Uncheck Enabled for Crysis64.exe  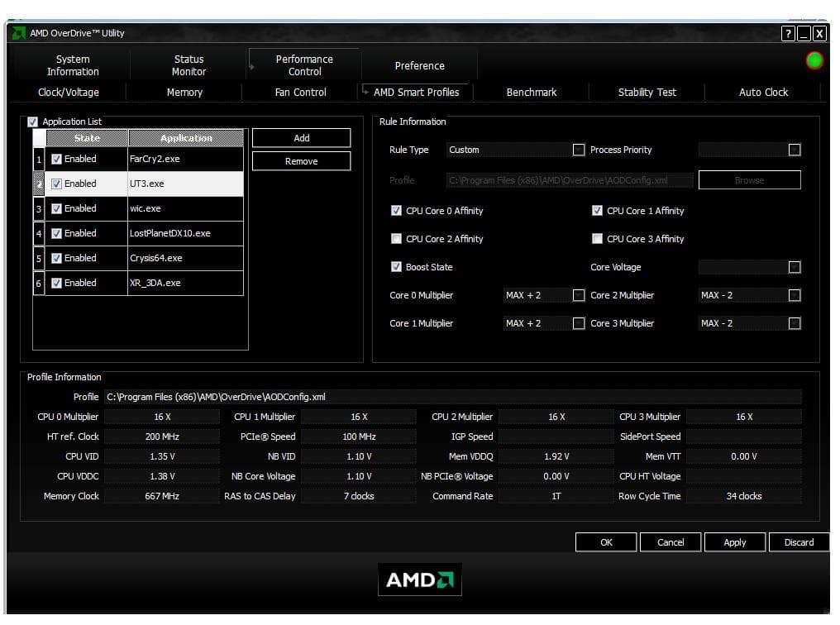click(x=56, y=258)
